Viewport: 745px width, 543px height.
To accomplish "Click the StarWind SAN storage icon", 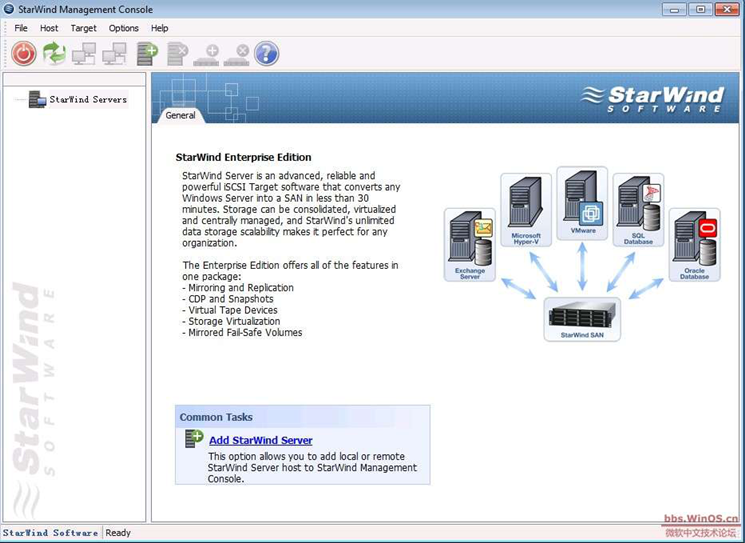I will coord(582,319).
